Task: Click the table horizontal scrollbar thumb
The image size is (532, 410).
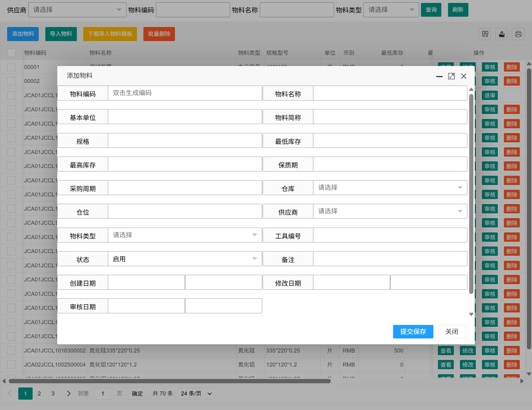Action: tap(170, 381)
